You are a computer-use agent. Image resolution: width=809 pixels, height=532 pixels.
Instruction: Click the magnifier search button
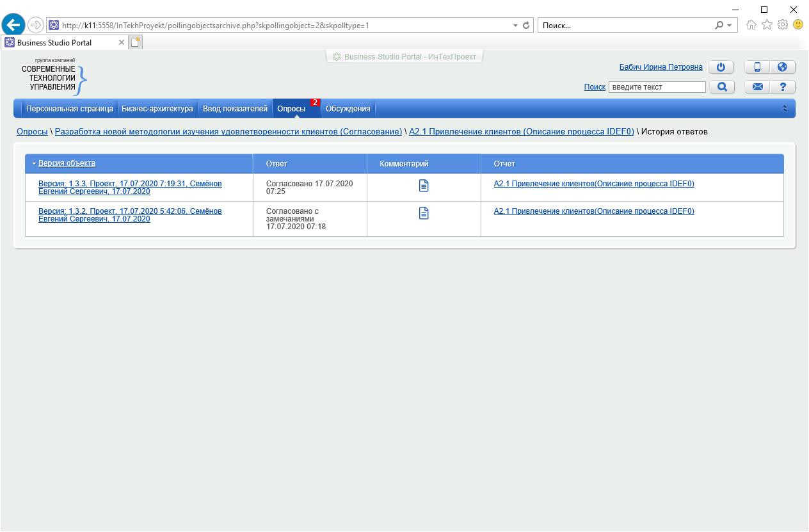click(722, 87)
